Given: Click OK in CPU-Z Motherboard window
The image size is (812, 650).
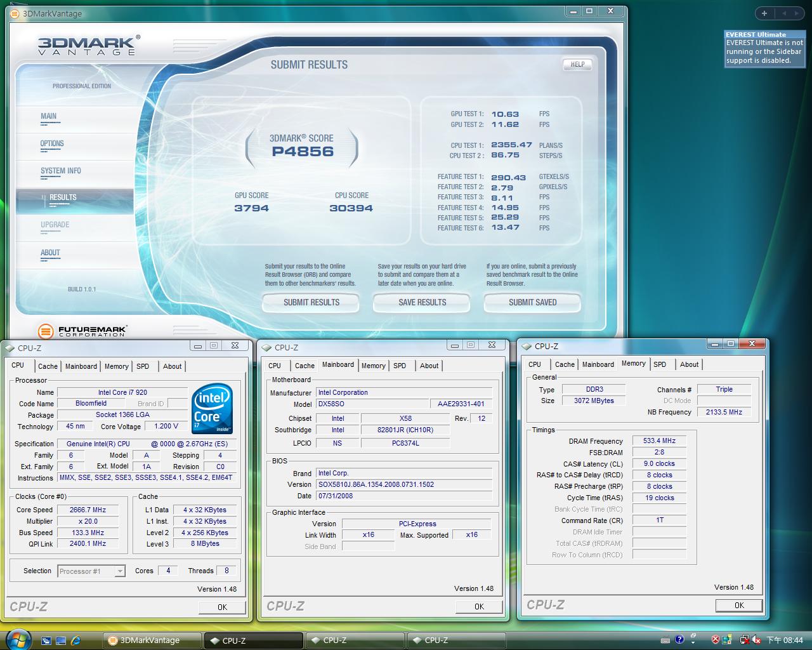Looking at the screenshot, I should tap(479, 607).
